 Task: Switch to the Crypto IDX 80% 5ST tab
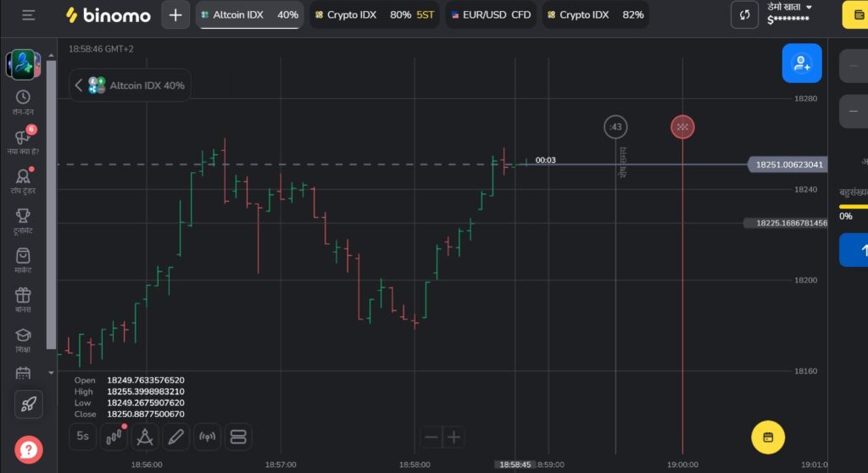[374, 15]
